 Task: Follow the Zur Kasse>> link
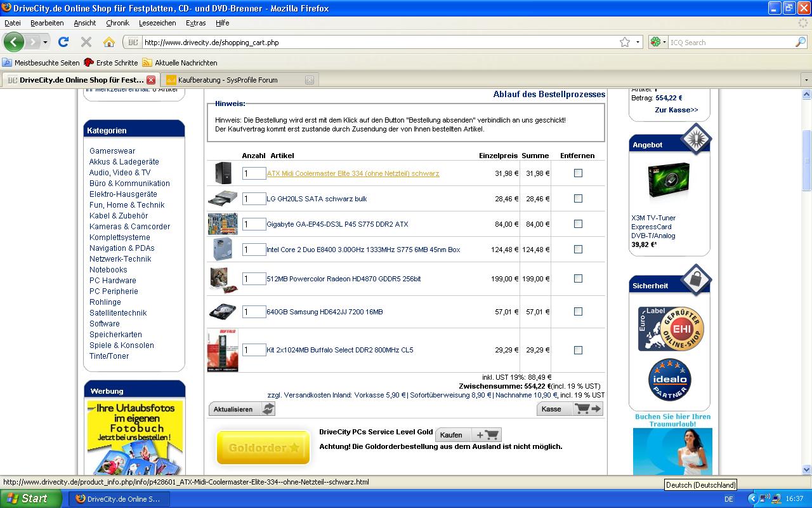[676, 110]
